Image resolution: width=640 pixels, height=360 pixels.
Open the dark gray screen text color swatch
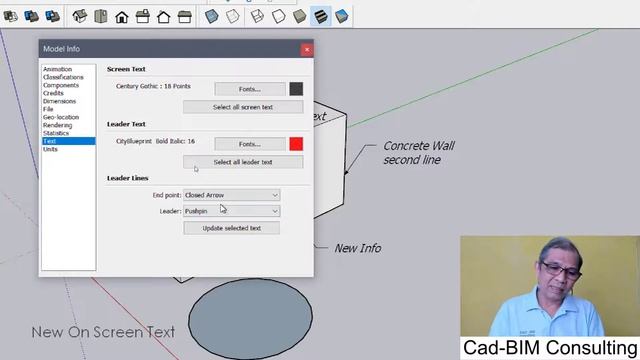point(296,89)
